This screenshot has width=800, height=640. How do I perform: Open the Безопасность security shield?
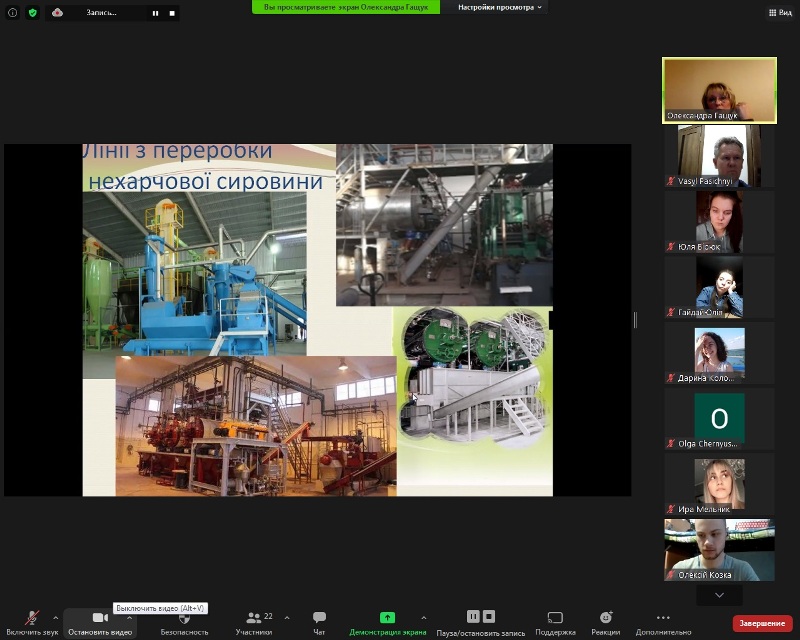pos(184,618)
